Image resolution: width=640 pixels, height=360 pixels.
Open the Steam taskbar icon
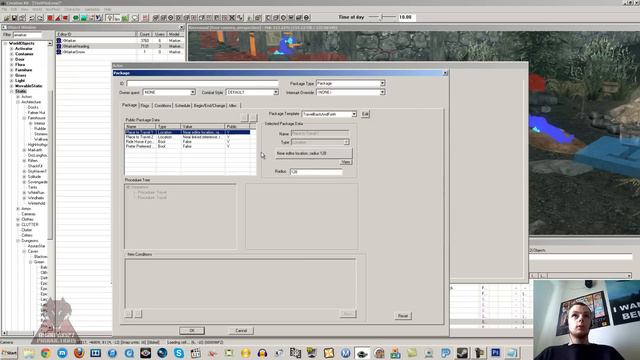(x=462, y=353)
